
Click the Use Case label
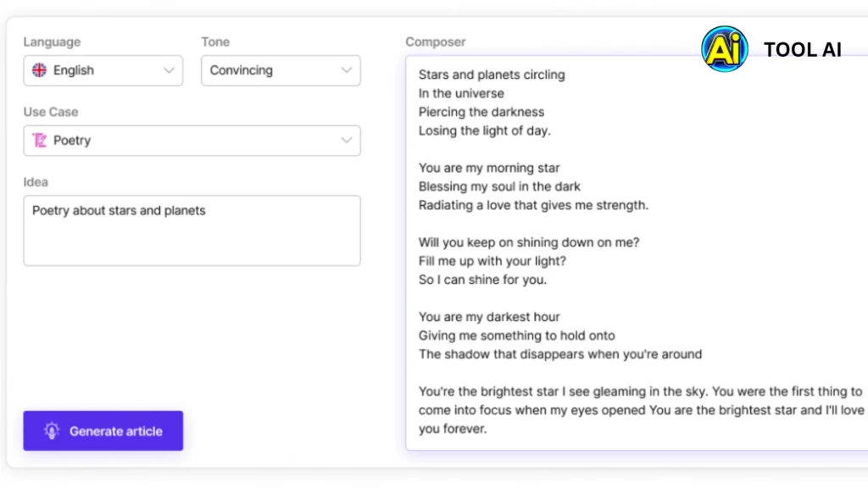pos(51,112)
